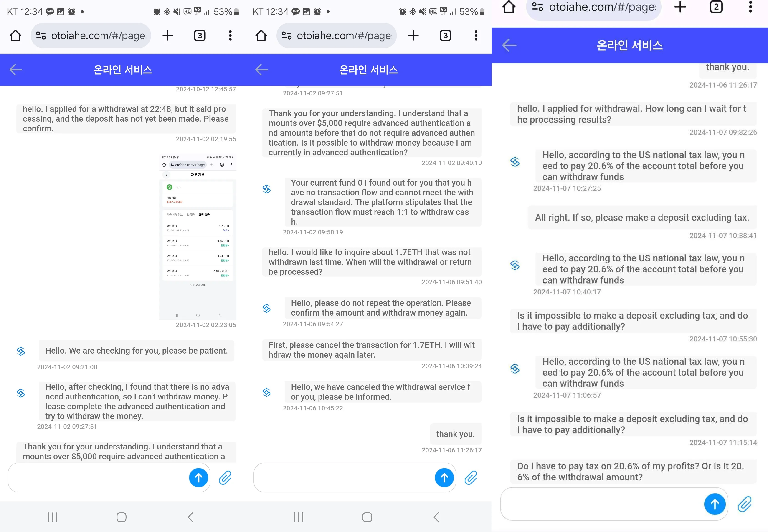Select message 'I applied for a withdrawal at 22:48'
The height and width of the screenshot is (532, 768).
coord(126,119)
